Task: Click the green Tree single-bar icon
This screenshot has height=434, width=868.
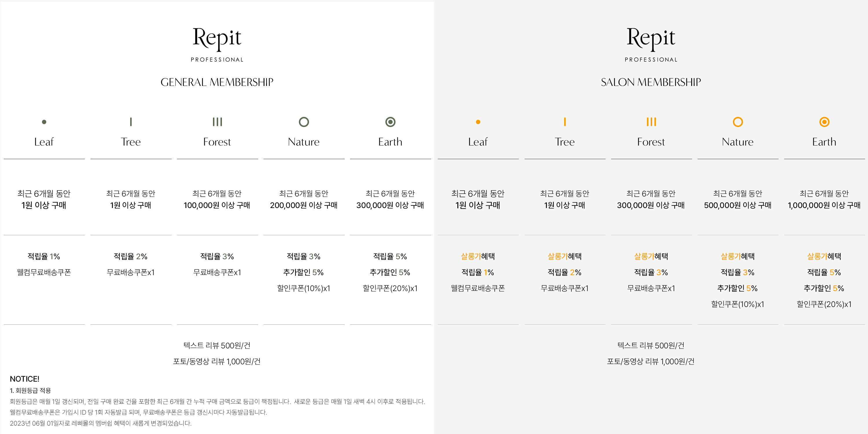Action: pyautogui.click(x=131, y=122)
